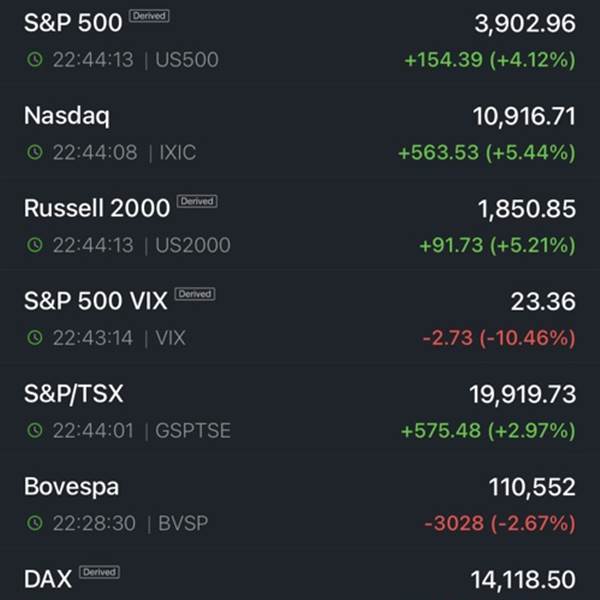Click the clock icon in S&P 500 VIX row

click(35, 338)
